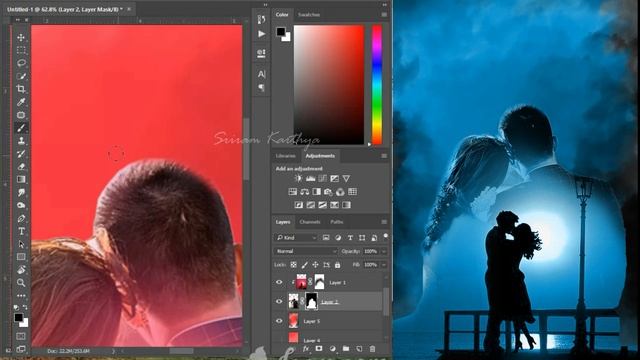Add a Levels adjustment

(311, 178)
